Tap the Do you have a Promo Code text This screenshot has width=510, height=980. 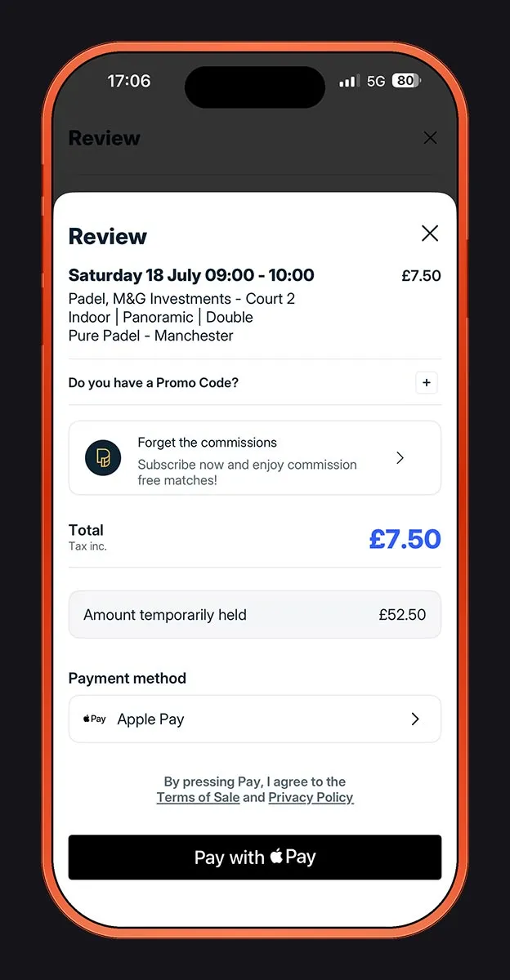[154, 383]
